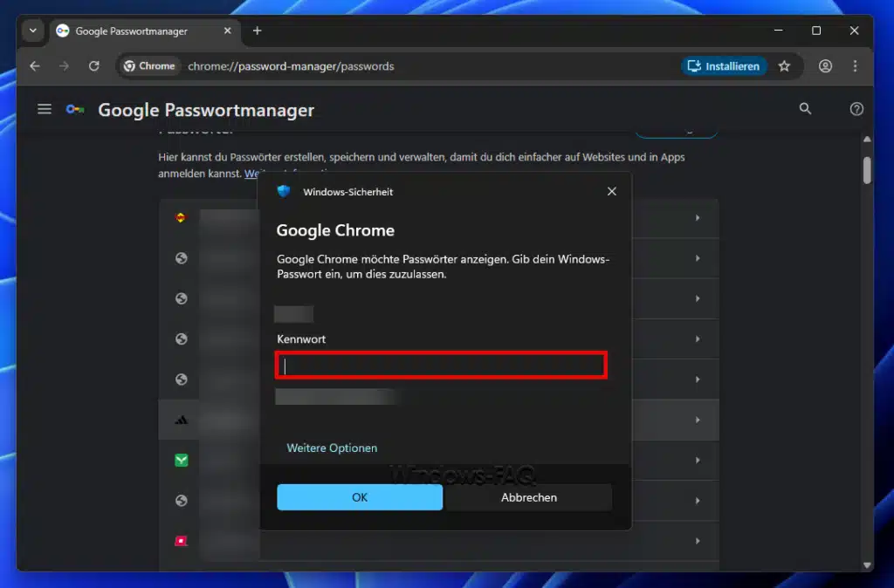Navigate forward with the arrow icon
Screen dimensions: 894x588
click(64, 66)
